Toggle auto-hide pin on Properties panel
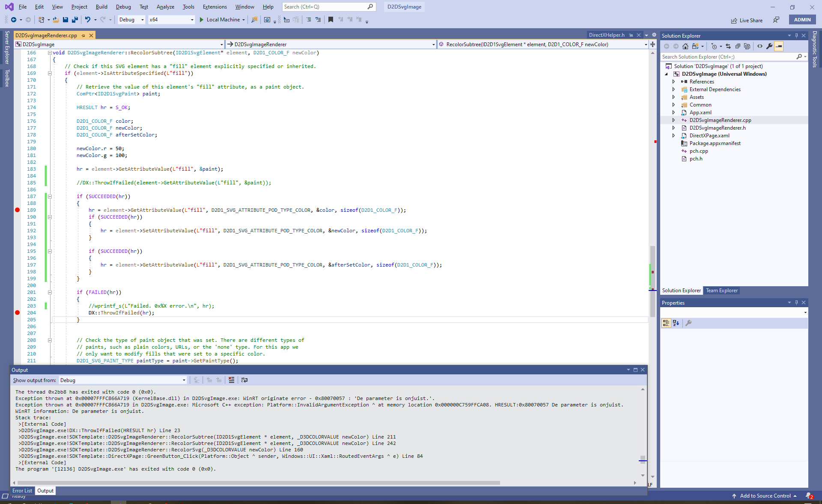This screenshot has height=504, width=822. tap(796, 302)
